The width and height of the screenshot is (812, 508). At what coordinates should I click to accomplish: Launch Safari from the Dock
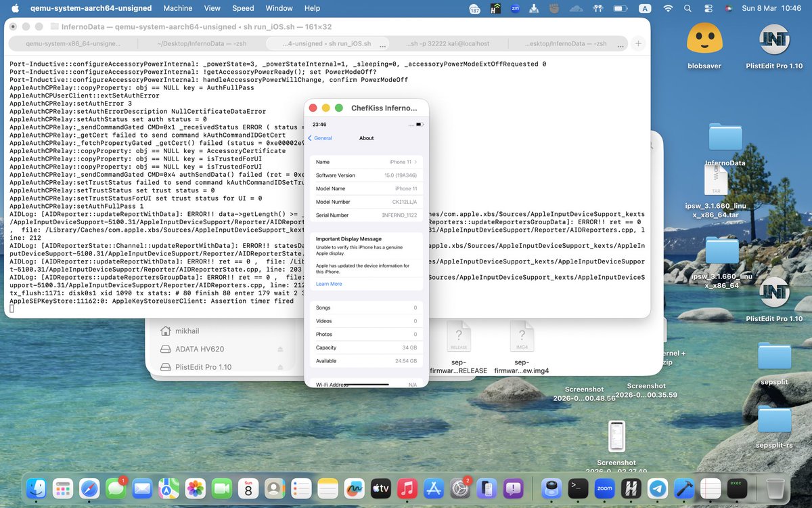[x=89, y=488]
